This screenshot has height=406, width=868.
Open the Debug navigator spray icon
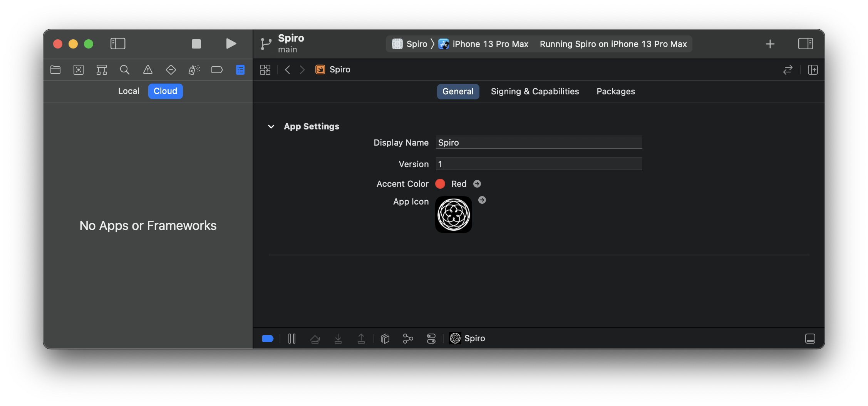194,70
